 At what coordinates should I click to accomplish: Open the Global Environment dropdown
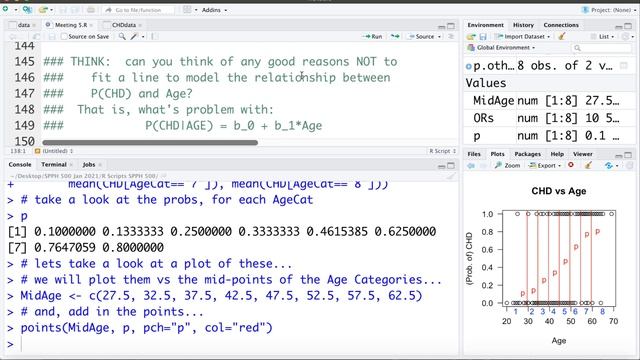tap(501, 48)
